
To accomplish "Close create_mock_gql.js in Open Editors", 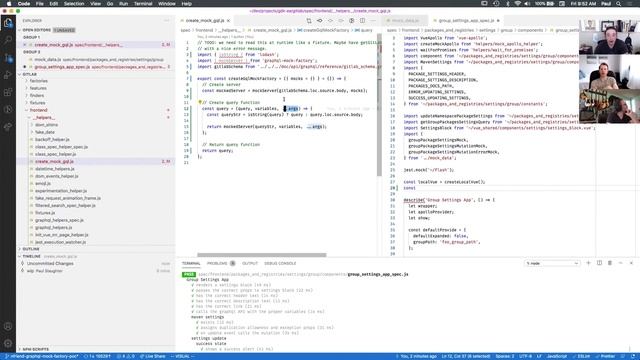I will (x=25, y=45).
